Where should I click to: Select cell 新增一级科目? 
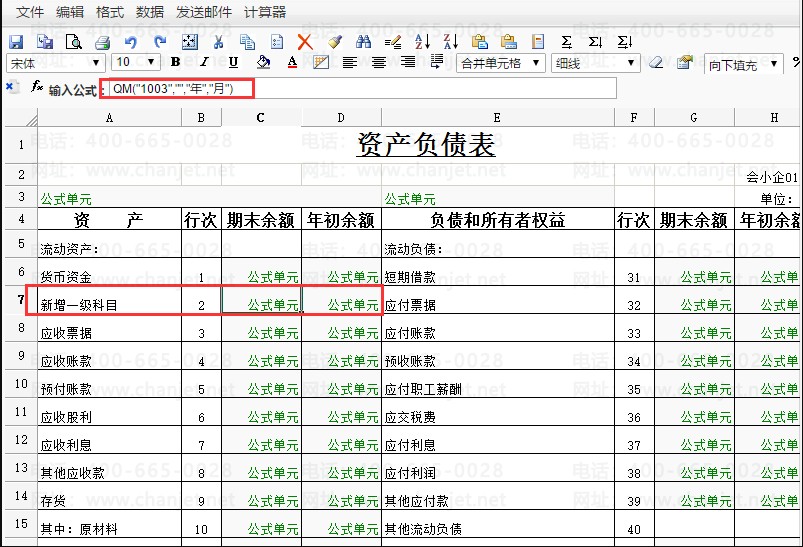(110, 300)
